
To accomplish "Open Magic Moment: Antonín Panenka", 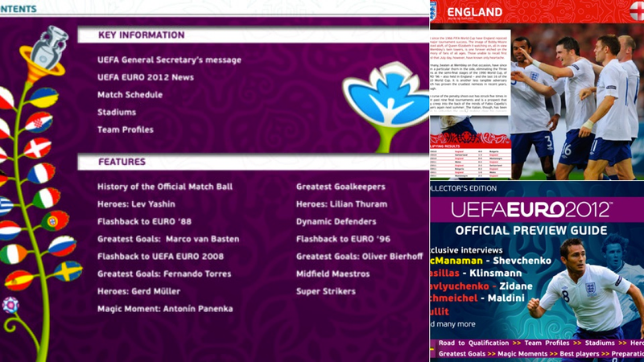I will 165,309.
